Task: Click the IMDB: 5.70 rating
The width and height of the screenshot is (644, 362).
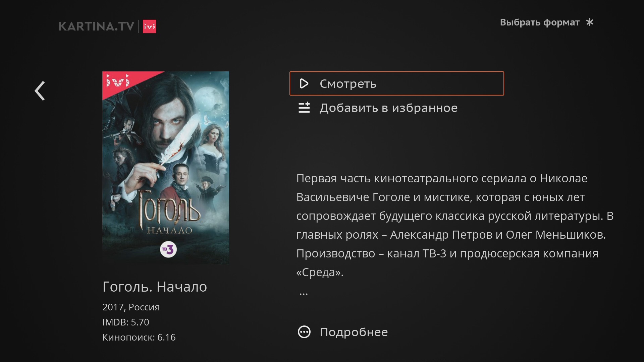Action: click(x=126, y=322)
